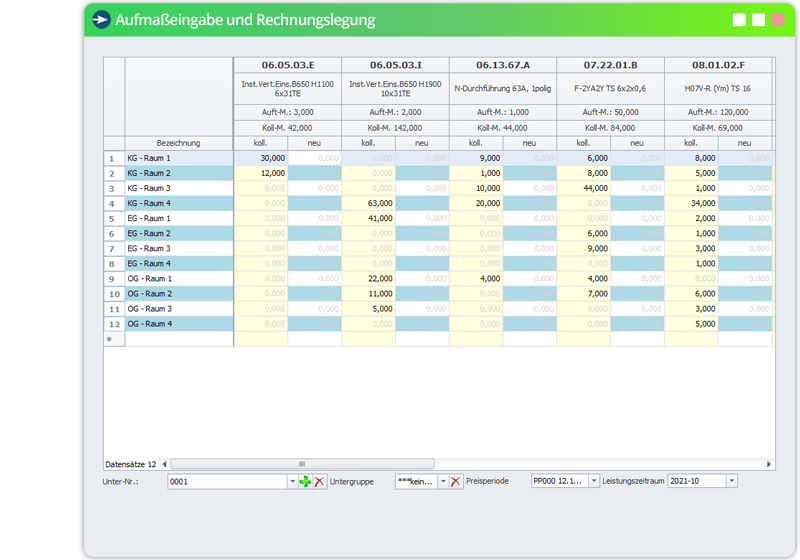Viewport: 800px width, 560px height.
Task: Click the cell with value 11,000
Action: [x=368, y=294]
